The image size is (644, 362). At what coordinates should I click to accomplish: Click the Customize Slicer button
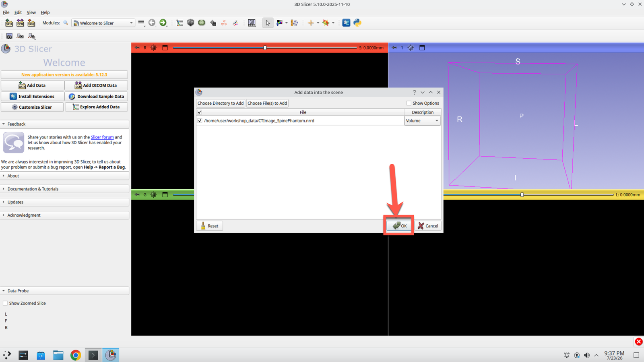(32, 107)
